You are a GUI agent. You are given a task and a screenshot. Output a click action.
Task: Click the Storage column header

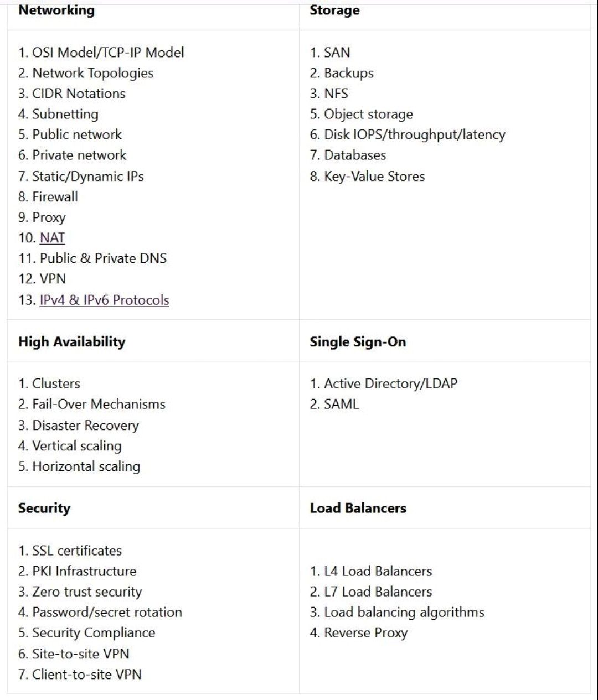click(x=334, y=10)
